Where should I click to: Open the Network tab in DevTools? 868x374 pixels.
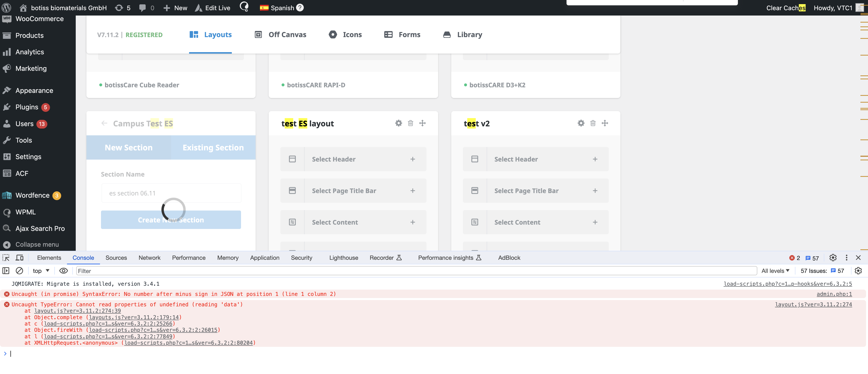click(149, 258)
